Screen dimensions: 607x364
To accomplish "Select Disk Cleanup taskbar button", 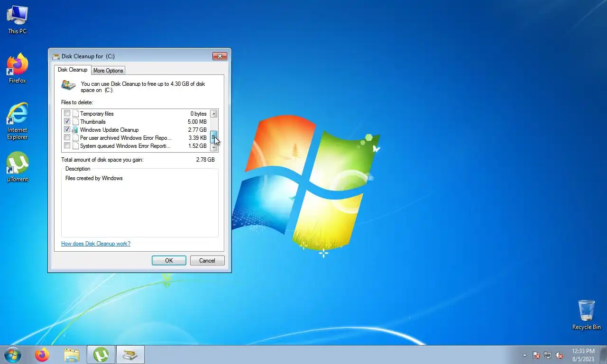I will (x=130, y=355).
